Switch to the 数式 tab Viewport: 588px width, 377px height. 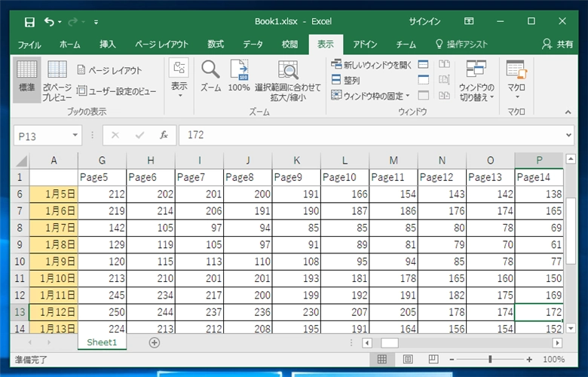[x=216, y=44]
